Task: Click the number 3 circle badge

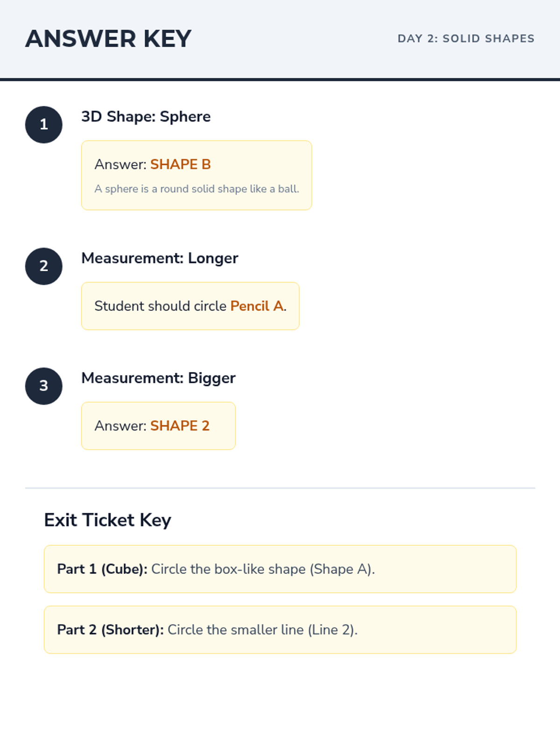Action: point(44,386)
